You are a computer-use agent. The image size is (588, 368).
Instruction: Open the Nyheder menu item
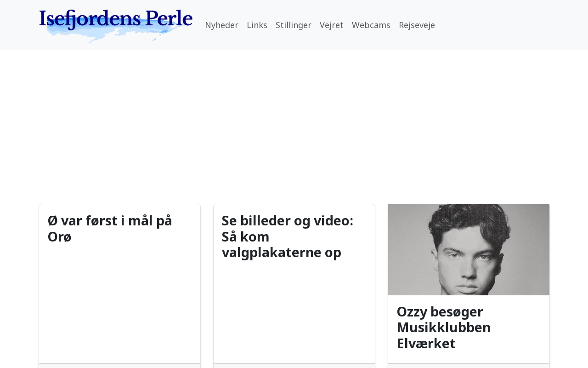(221, 25)
